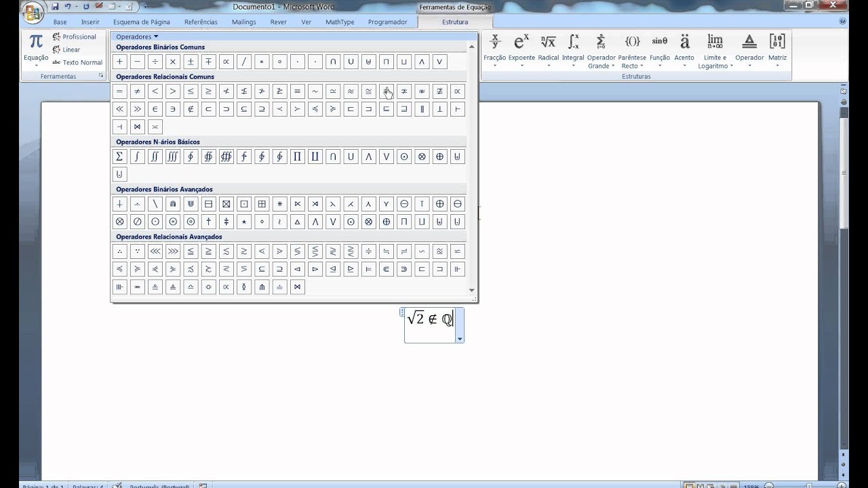Insert the not-equal ≠ operator
This screenshot has height=488, width=868.
tap(138, 91)
